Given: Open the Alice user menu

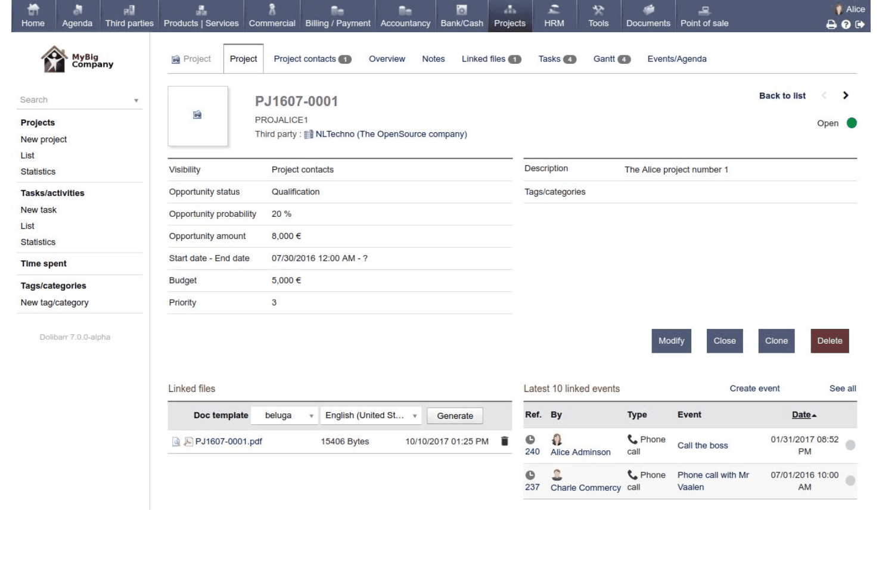Looking at the screenshot, I should [850, 9].
